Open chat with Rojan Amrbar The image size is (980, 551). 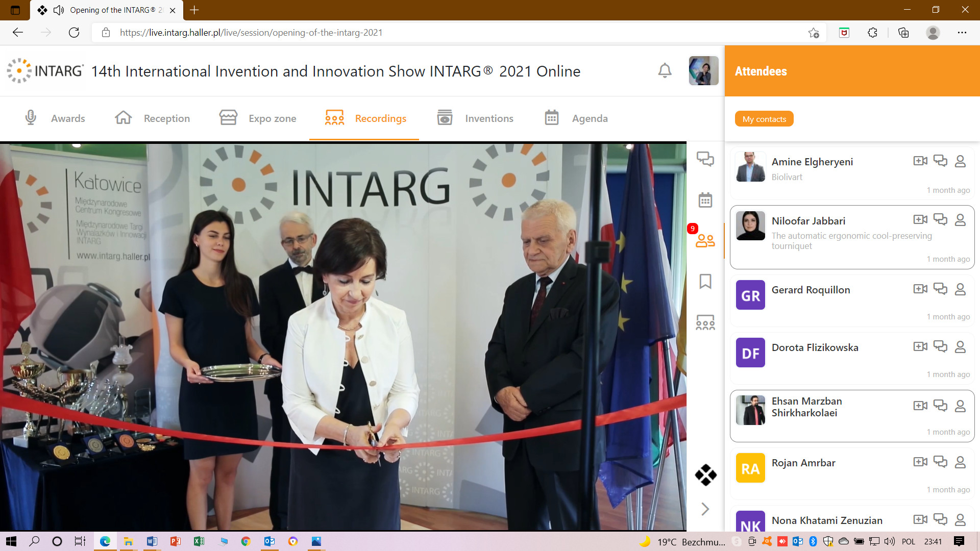pos(940,462)
